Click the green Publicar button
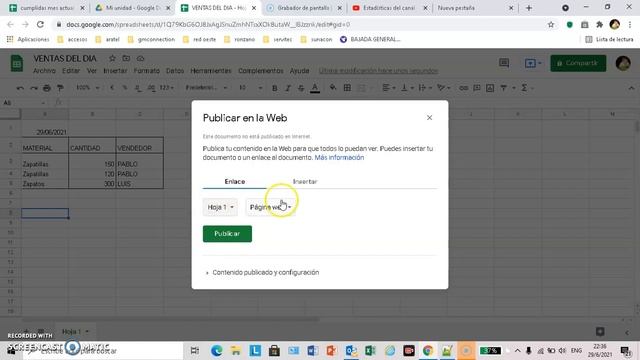This screenshot has width=640, height=360. tap(227, 234)
